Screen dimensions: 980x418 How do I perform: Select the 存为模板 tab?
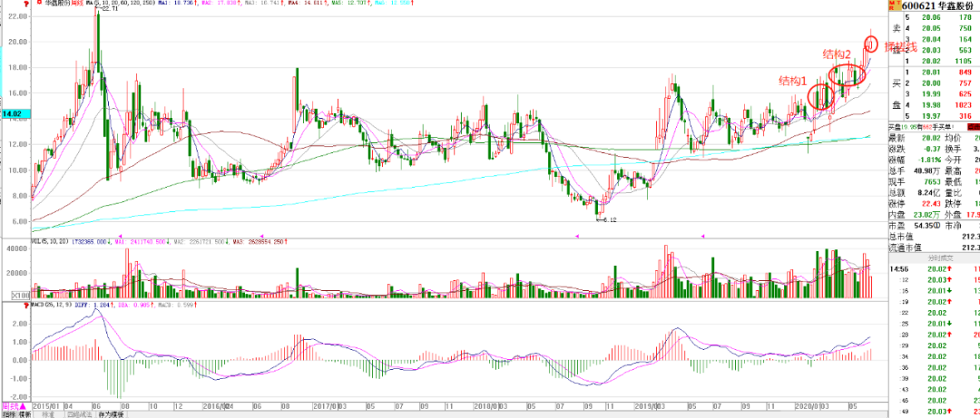click(111, 414)
